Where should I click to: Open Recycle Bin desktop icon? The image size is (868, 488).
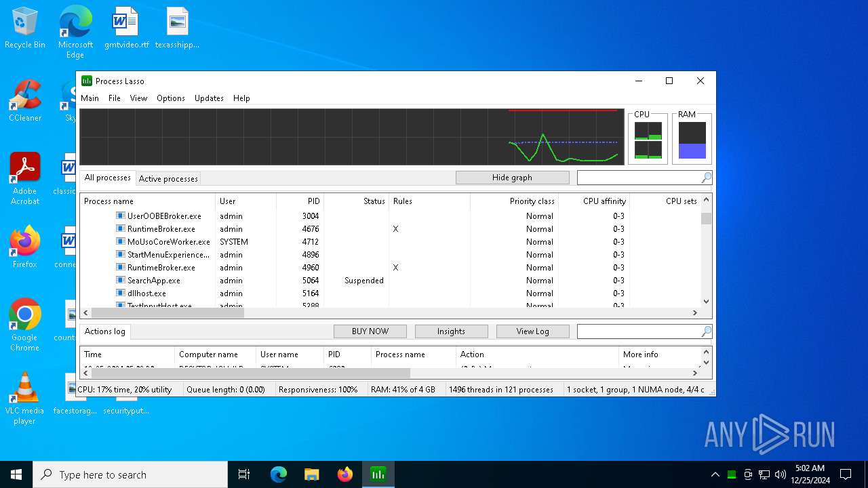(25, 28)
